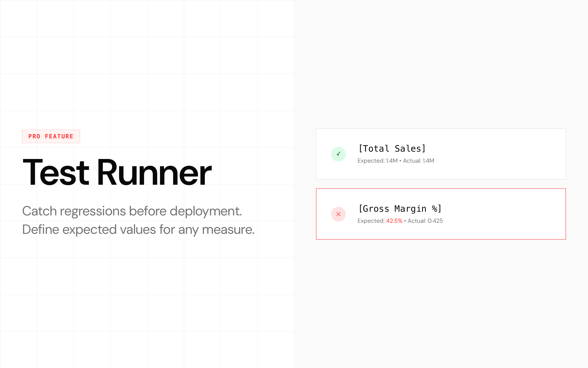The height and width of the screenshot is (368, 588).
Task: Click the Actual: 0.425 text
Action: [425, 221]
